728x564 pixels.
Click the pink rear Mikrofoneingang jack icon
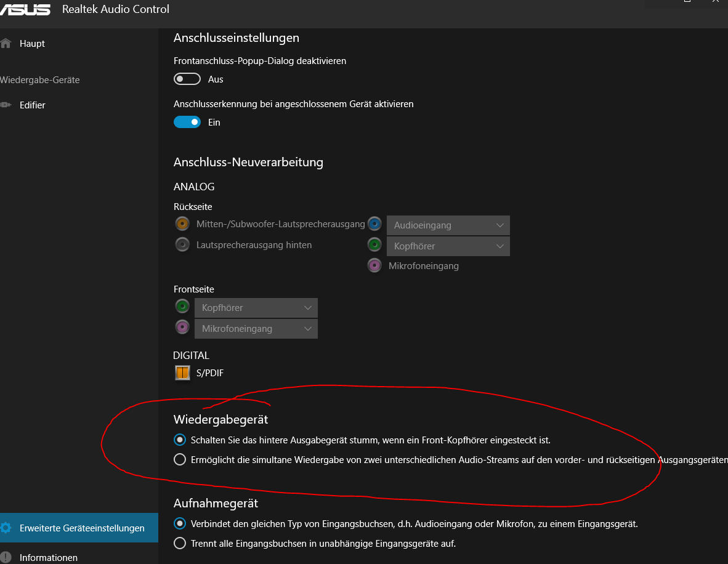374,265
